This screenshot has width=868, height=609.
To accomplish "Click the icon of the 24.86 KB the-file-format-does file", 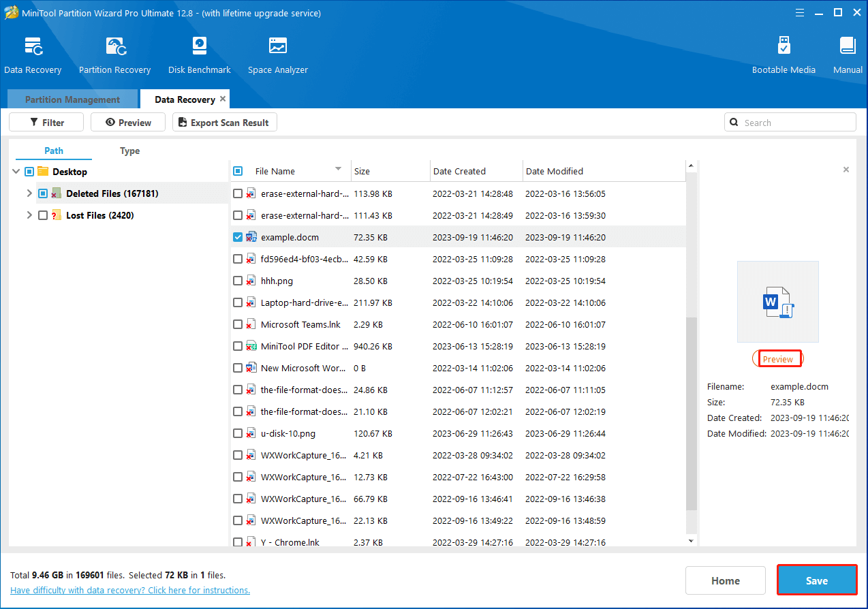I will point(251,390).
